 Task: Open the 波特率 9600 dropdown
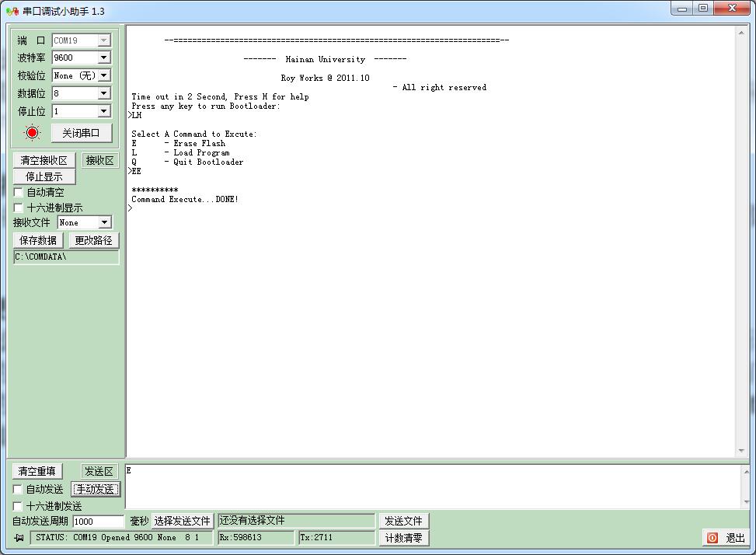[103, 58]
